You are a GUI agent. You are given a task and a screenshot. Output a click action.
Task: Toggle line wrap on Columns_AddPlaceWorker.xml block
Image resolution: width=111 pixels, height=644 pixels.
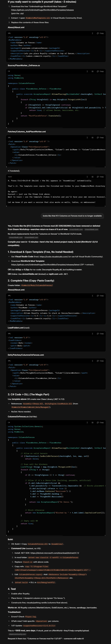[92, 137]
